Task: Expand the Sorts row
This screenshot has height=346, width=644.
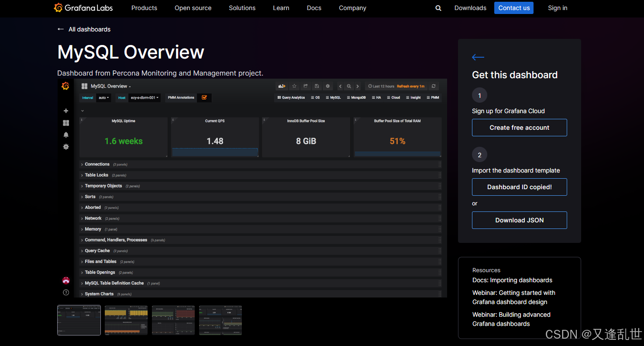Action: click(260, 197)
